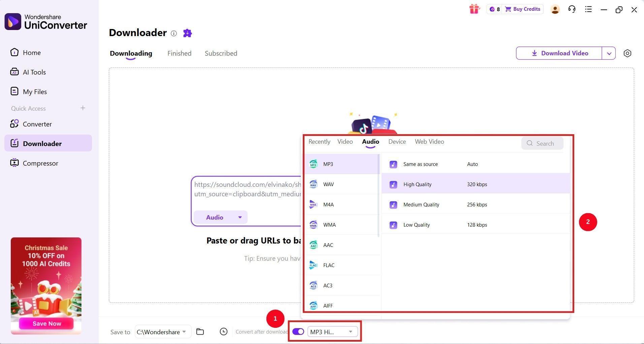The width and height of the screenshot is (644, 344).
Task: Select the AIFF format icon
Action: (313, 306)
